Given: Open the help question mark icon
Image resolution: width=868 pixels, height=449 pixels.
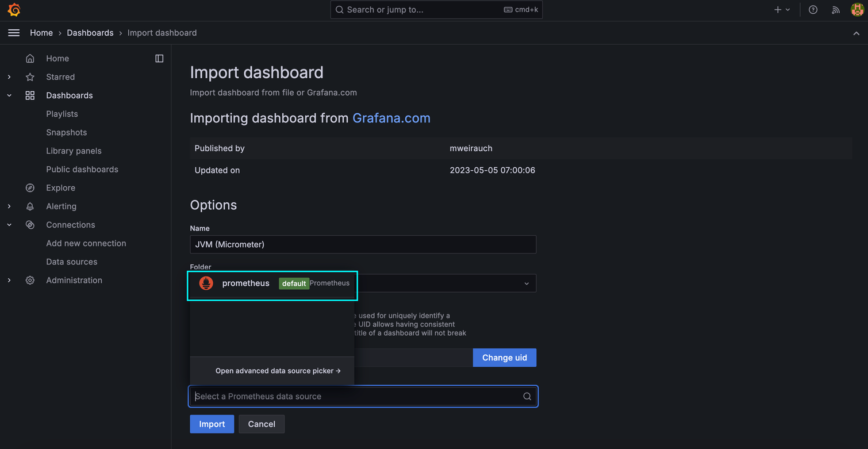Looking at the screenshot, I should click(x=813, y=10).
